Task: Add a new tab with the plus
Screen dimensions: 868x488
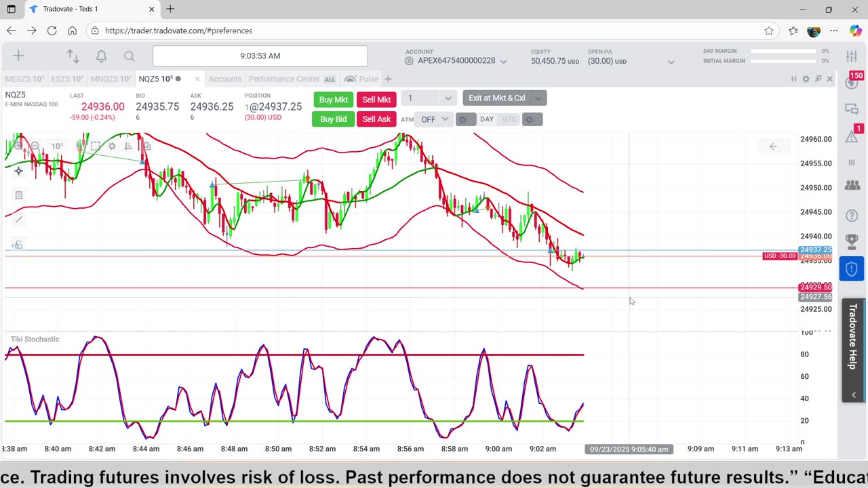Action: click(x=388, y=79)
